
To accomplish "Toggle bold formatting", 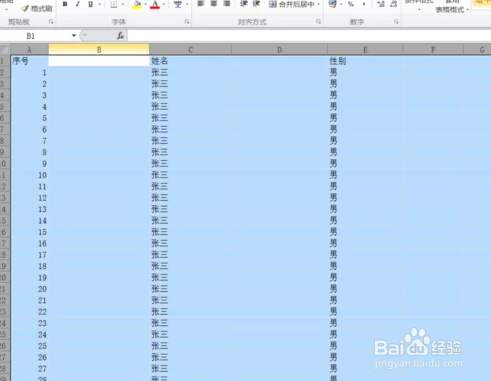I will tap(65, 4).
